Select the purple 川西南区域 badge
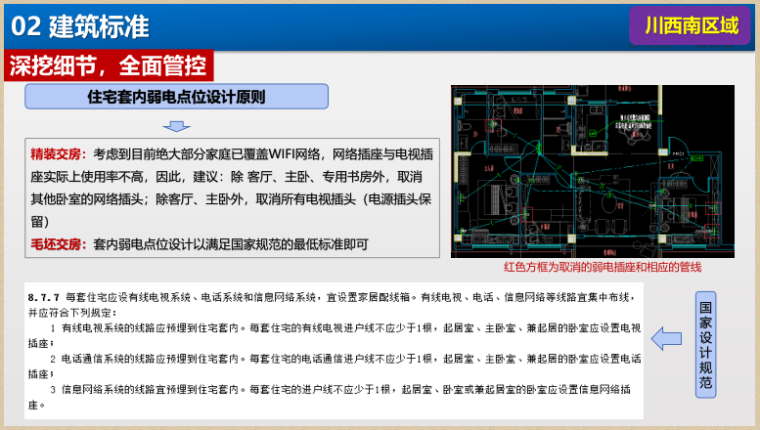 [690, 25]
